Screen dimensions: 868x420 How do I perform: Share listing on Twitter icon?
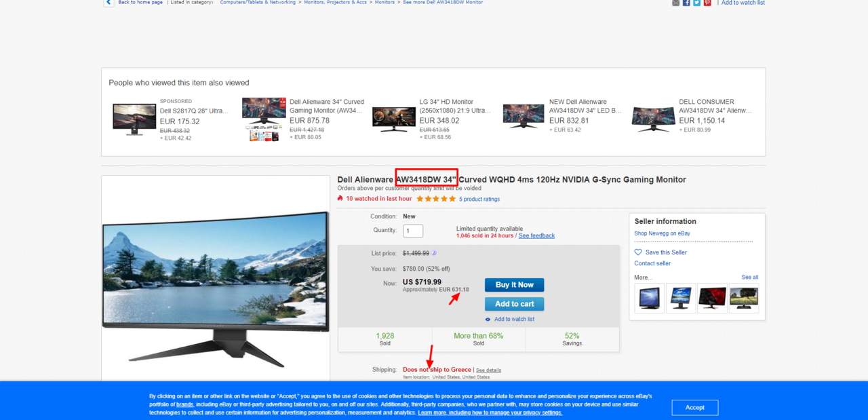[696, 3]
